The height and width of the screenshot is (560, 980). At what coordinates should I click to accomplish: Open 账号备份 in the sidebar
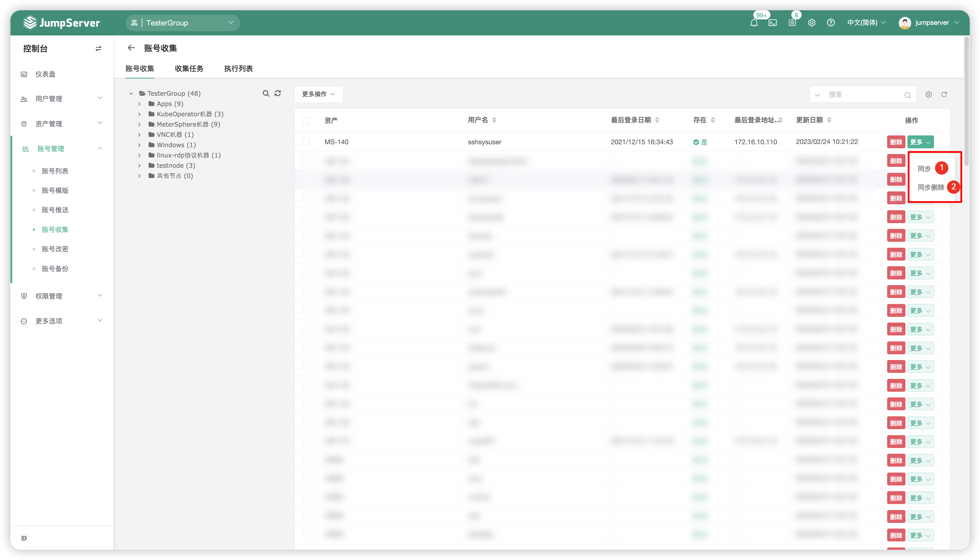point(55,269)
